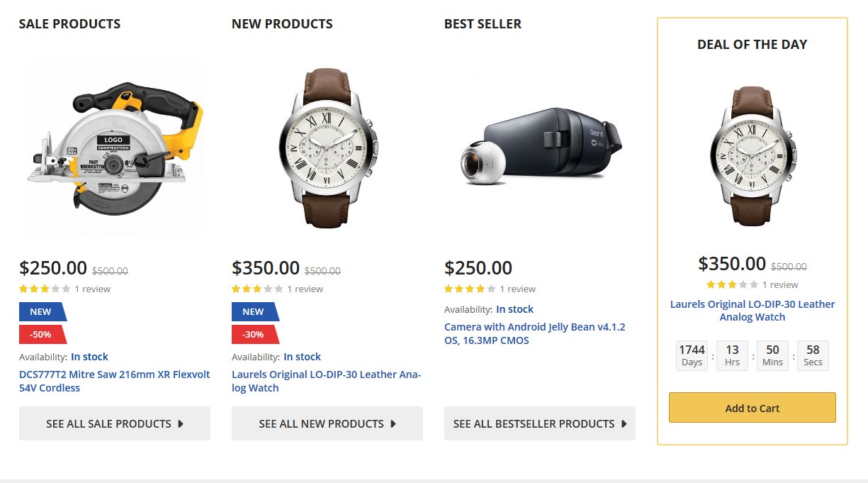
Task: Open the Deal of the Day watch title link
Action: pyautogui.click(x=753, y=311)
